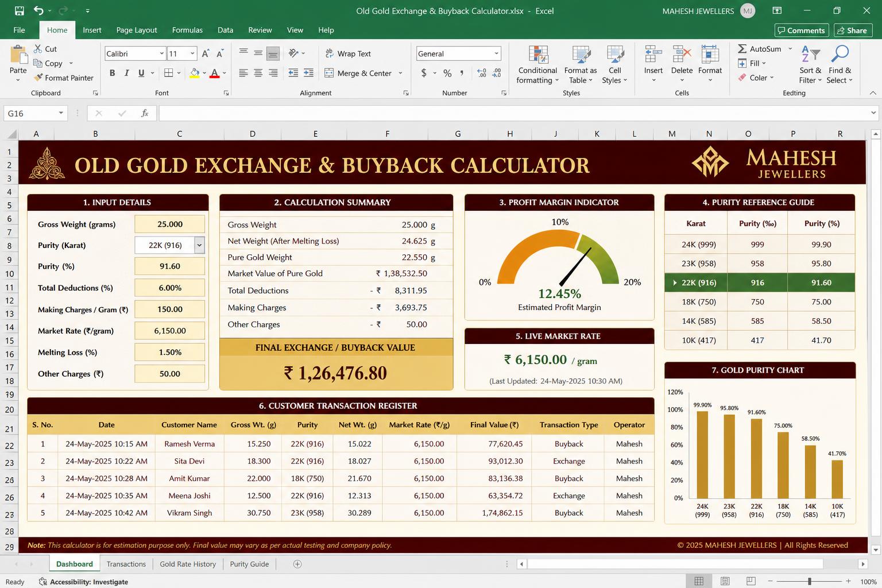Set top vertical alignment
The width and height of the screenshot is (882, 588).
click(243, 53)
